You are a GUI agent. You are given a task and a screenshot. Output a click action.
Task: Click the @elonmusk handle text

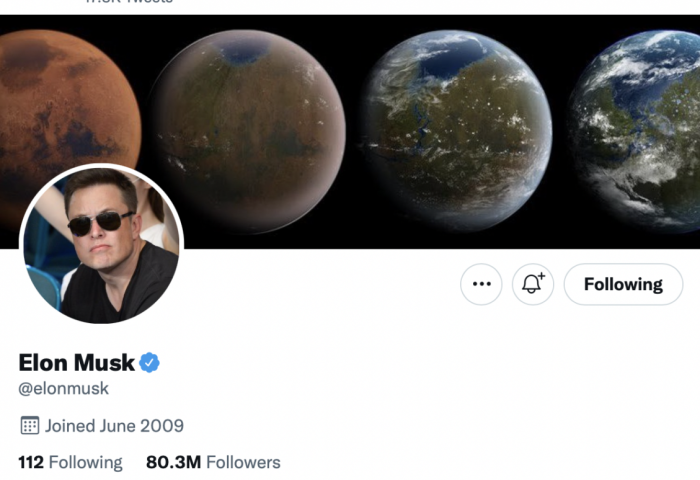click(63, 388)
